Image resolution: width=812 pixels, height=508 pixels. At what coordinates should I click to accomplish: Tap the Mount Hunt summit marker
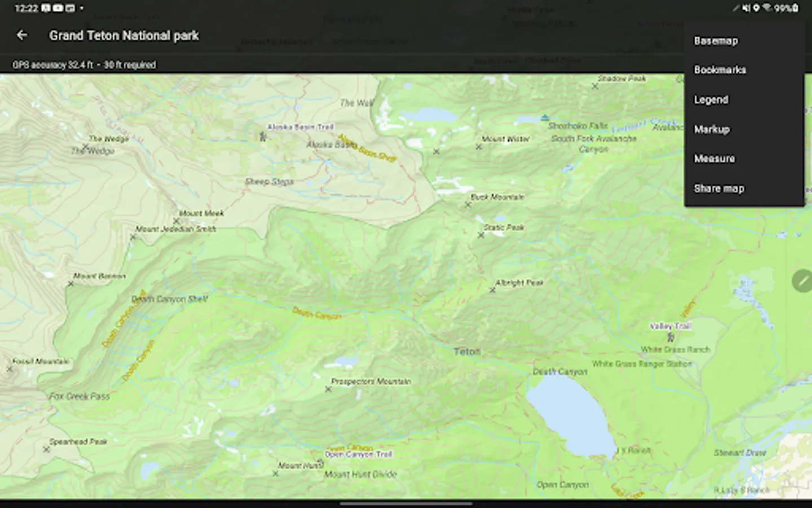point(275,474)
